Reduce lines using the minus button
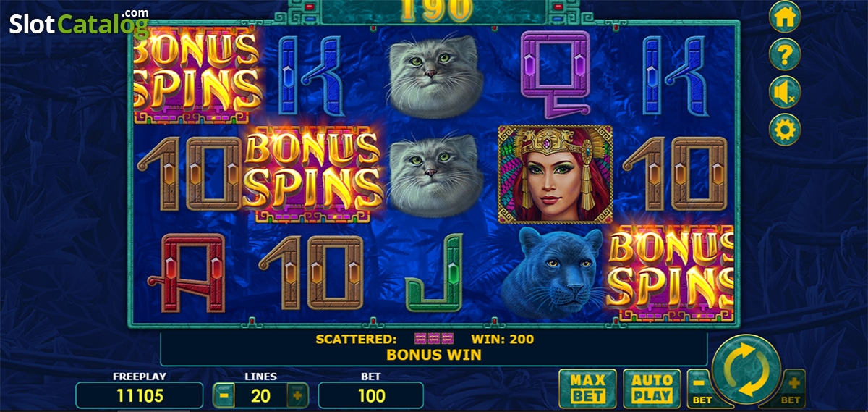Screen dimensions: 868x412 (224, 395)
